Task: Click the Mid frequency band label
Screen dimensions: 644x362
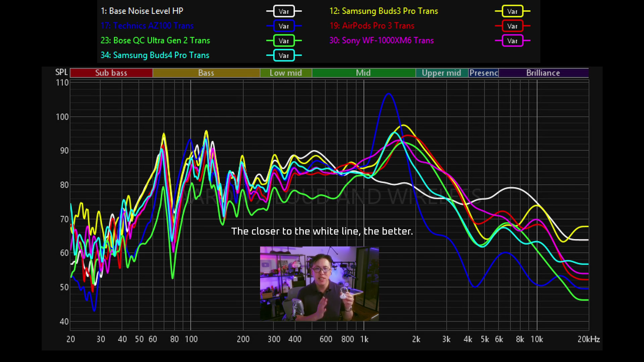Action: coord(363,73)
